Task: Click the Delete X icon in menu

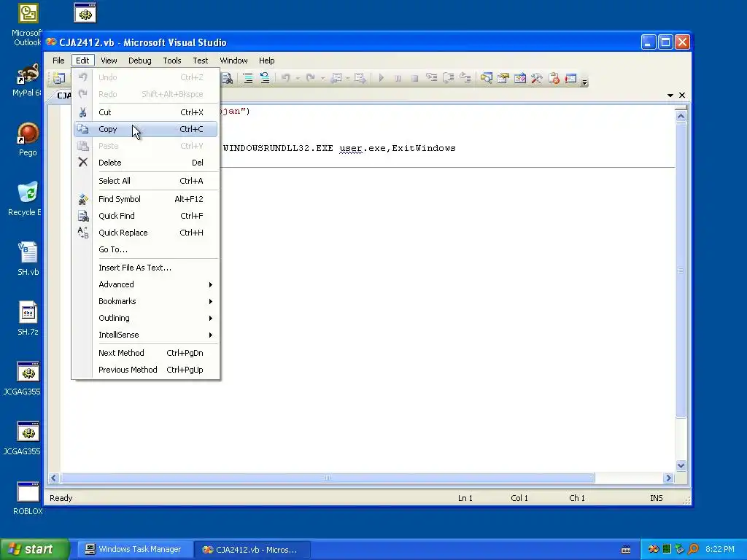Action: 83,163
